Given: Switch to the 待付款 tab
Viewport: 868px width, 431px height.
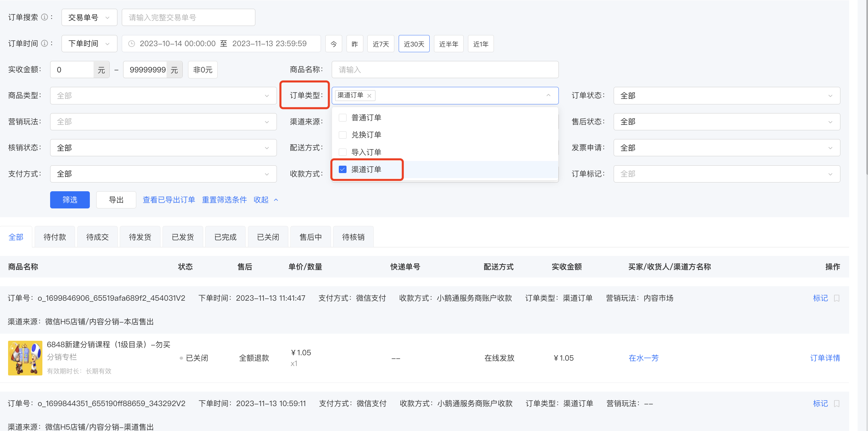Looking at the screenshot, I should tap(55, 237).
